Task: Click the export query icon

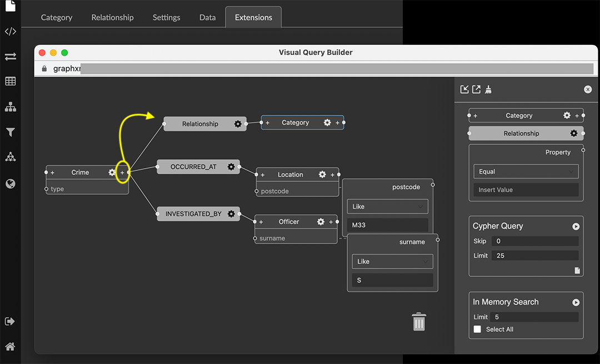Action: [x=477, y=89]
